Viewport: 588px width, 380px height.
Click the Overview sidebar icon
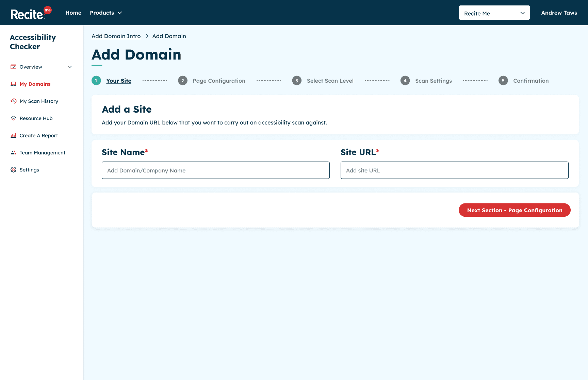tap(14, 67)
